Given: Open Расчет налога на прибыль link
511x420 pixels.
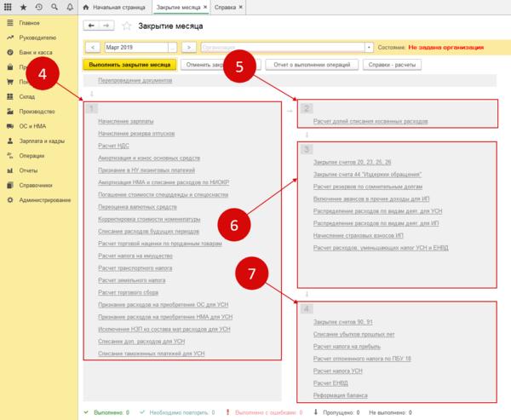Looking at the screenshot, I should 347,346.
